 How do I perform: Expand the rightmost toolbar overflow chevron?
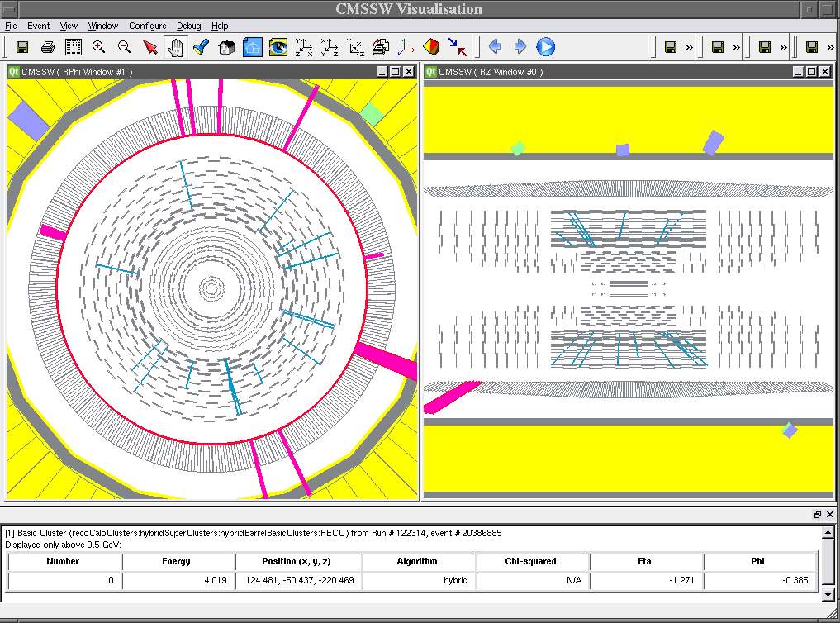[831, 47]
